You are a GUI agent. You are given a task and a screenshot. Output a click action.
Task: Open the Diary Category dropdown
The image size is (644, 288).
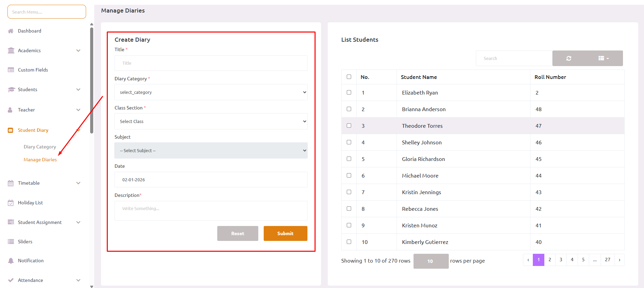tap(211, 92)
